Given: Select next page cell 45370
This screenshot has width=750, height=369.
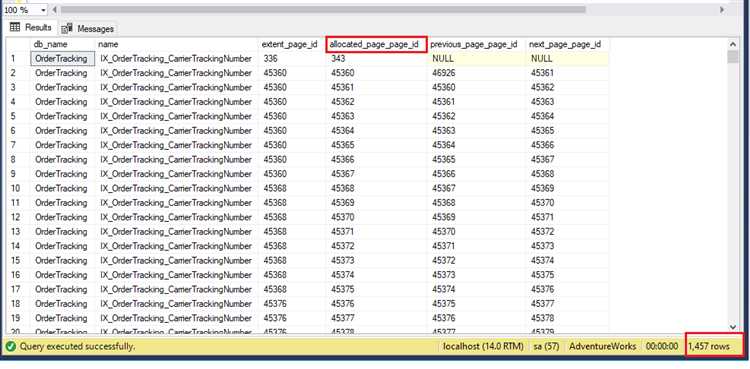Looking at the screenshot, I should (x=567, y=203).
